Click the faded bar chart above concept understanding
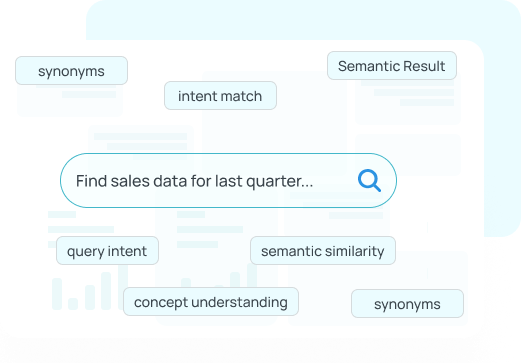Screen dimensions: 521x363 tap(220, 275)
